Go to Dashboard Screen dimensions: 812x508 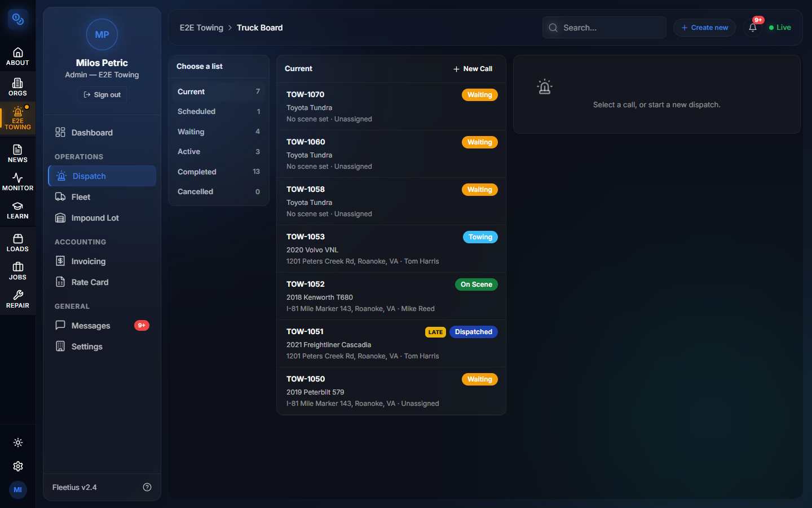102,133
